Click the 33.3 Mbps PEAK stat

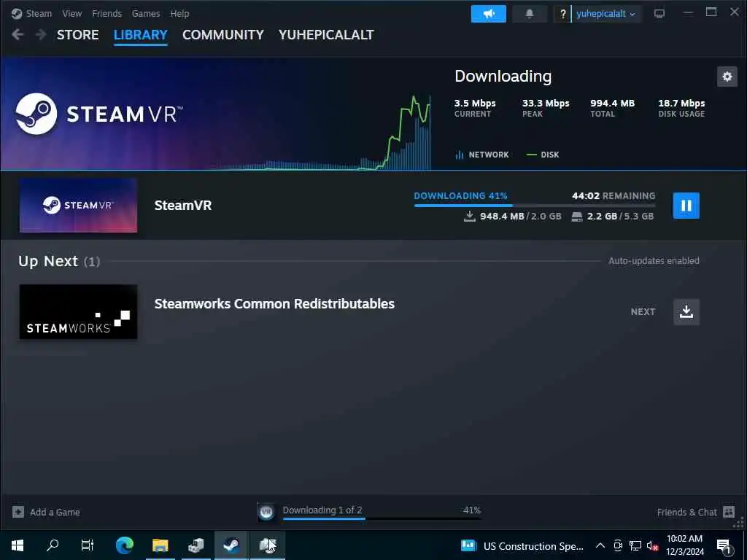[546, 108]
